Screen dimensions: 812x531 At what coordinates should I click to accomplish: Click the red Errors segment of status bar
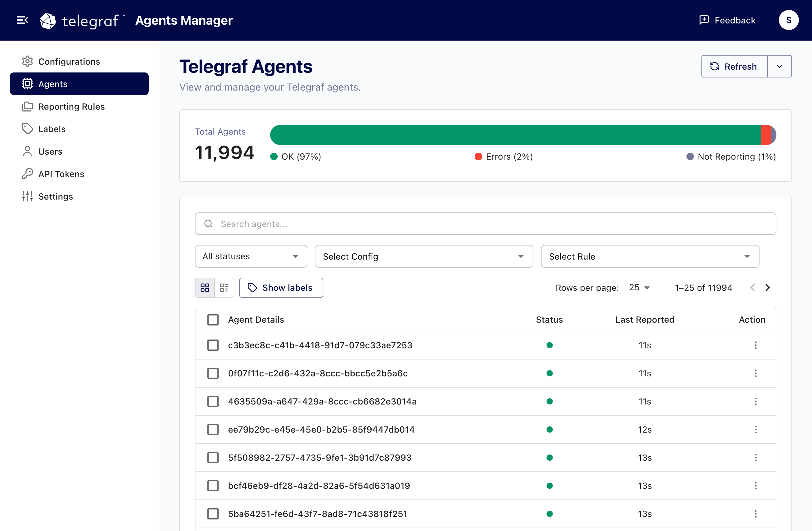766,135
